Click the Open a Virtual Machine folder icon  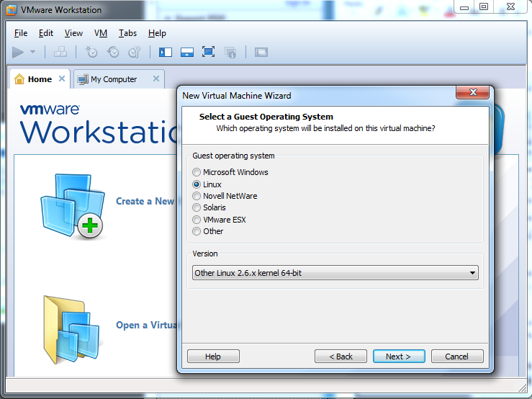[x=72, y=329]
